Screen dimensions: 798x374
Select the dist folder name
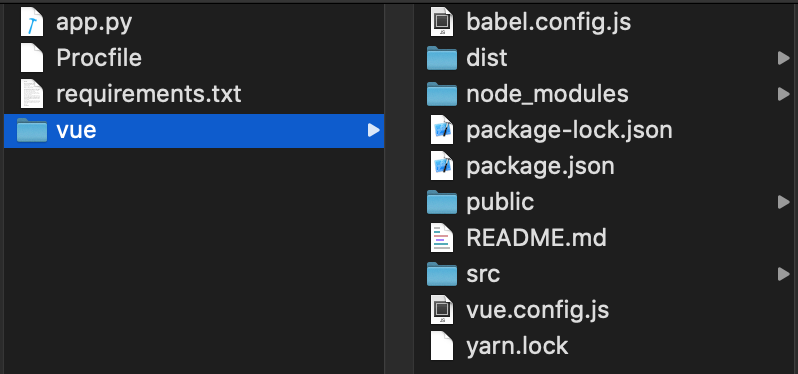(x=487, y=58)
